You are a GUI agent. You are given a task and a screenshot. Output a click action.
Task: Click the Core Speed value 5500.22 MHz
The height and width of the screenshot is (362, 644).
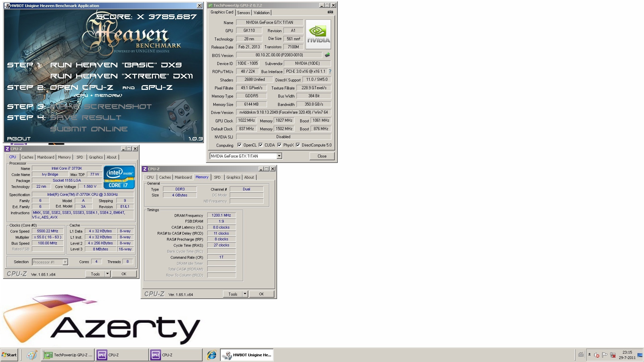point(48,231)
